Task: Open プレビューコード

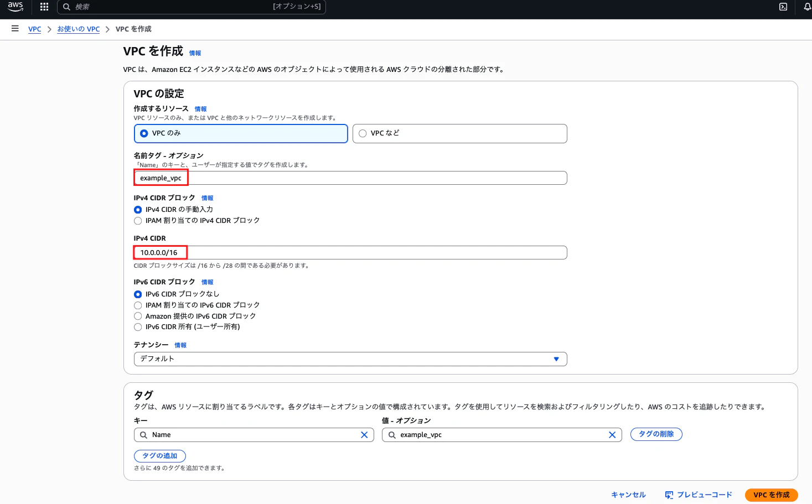Action: 699,495
